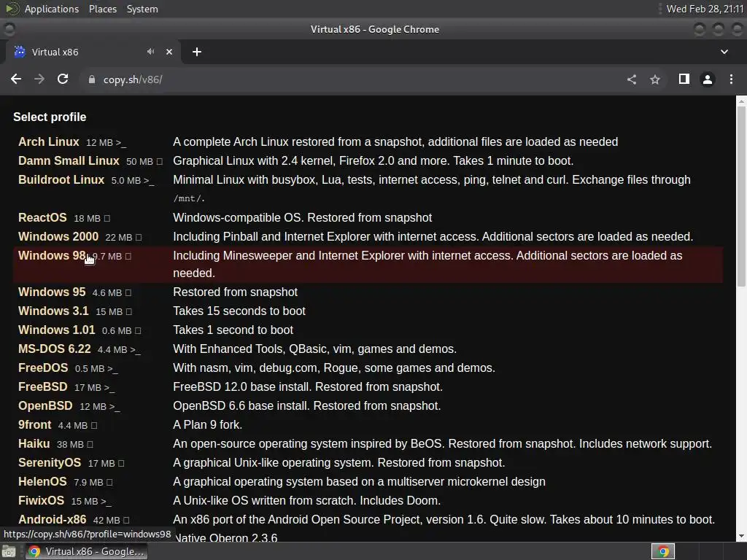The width and height of the screenshot is (747, 560).
Task: Click the '/mnt/.' path text
Action: tap(189, 198)
